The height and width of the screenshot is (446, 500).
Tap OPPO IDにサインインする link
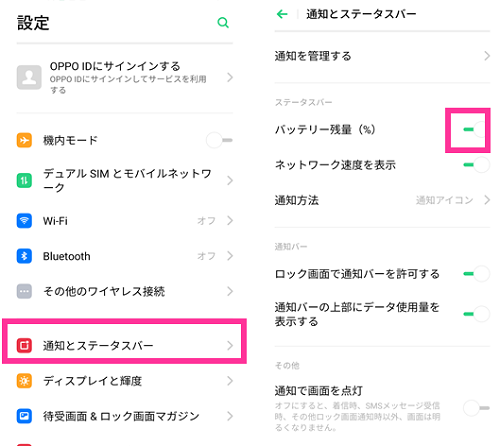[115, 66]
